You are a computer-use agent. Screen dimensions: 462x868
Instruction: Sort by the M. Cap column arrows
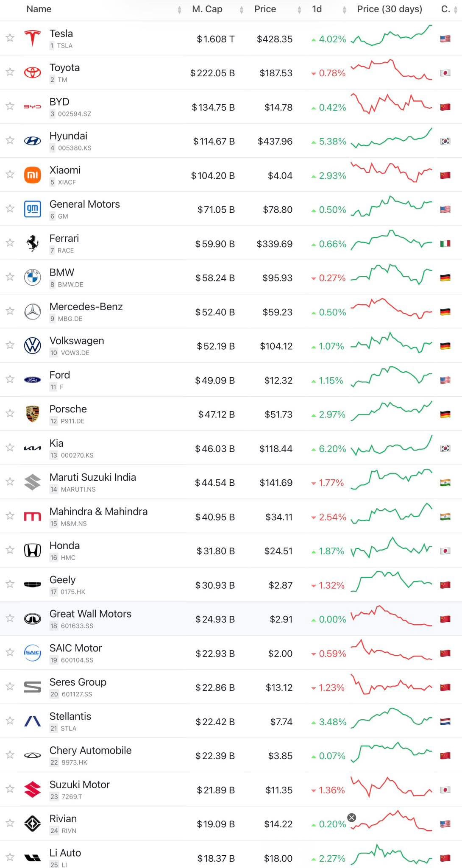click(x=242, y=10)
